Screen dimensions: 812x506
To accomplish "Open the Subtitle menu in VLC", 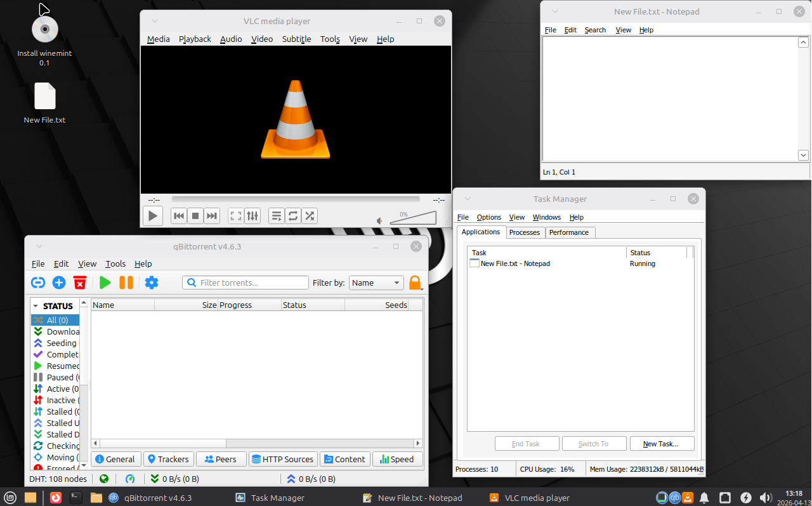I will [297, 39].
